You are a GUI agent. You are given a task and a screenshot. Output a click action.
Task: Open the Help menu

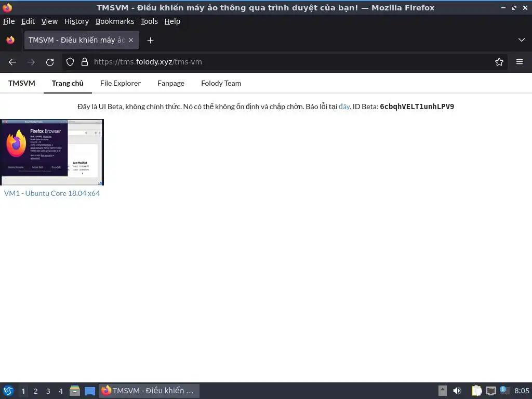click(x=172, y=21)
